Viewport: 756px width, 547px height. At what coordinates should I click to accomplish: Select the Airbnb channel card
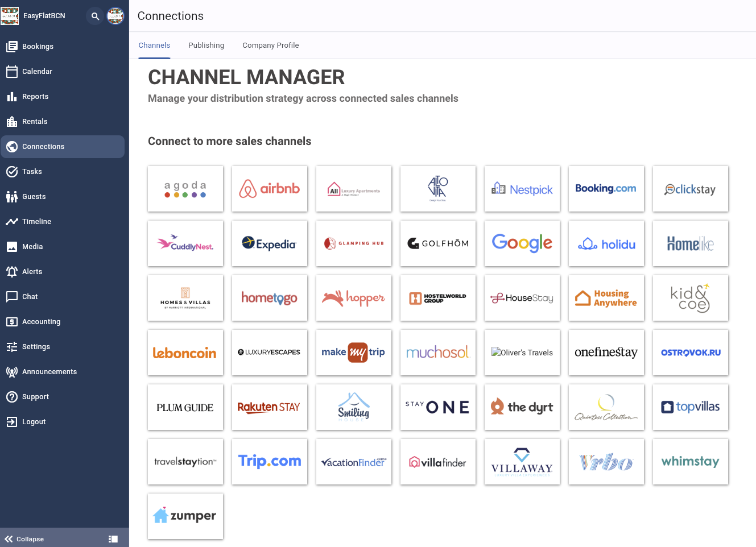coord(270,189)
